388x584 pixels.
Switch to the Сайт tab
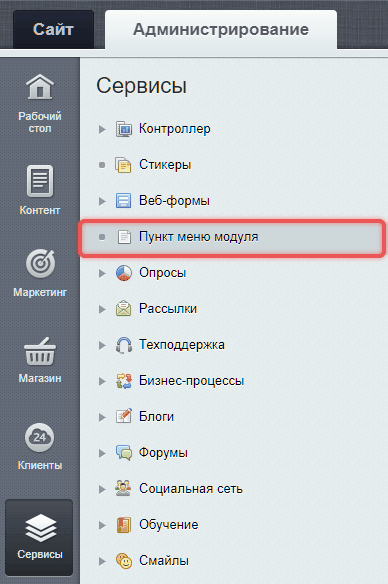pos(53,29)
